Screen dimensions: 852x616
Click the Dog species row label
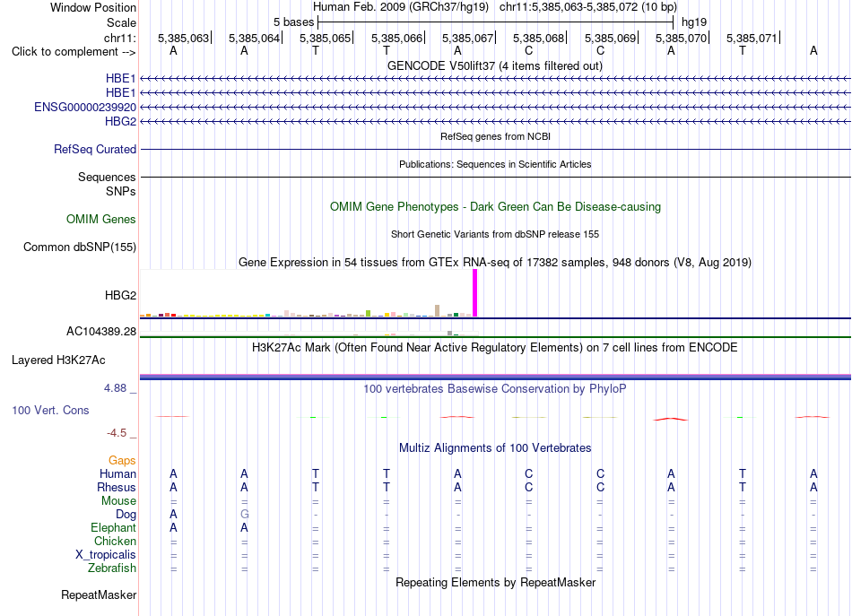(126, 515)
